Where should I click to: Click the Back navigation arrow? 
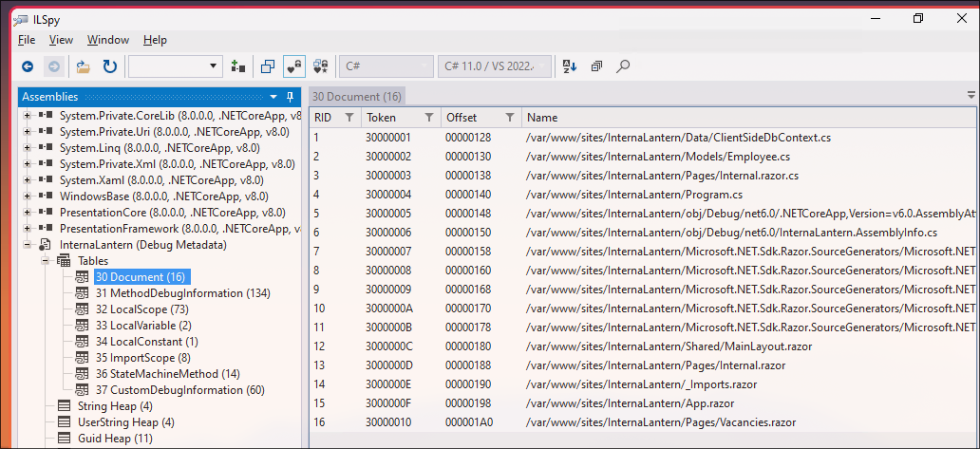click(x=28, y=66)
